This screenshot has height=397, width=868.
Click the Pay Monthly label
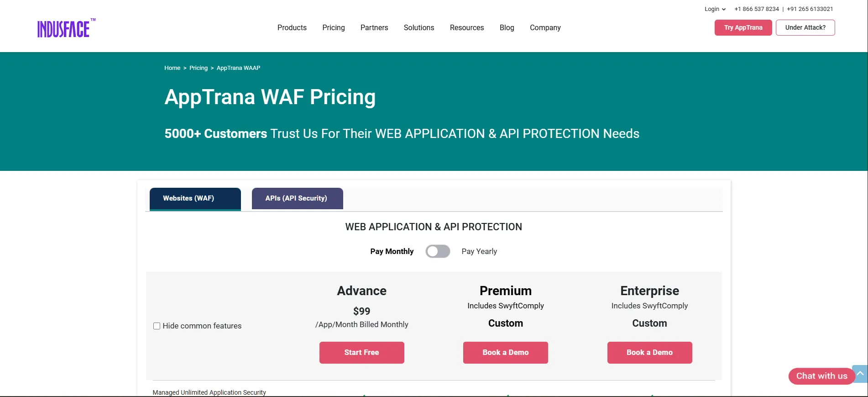coord(392,251)
